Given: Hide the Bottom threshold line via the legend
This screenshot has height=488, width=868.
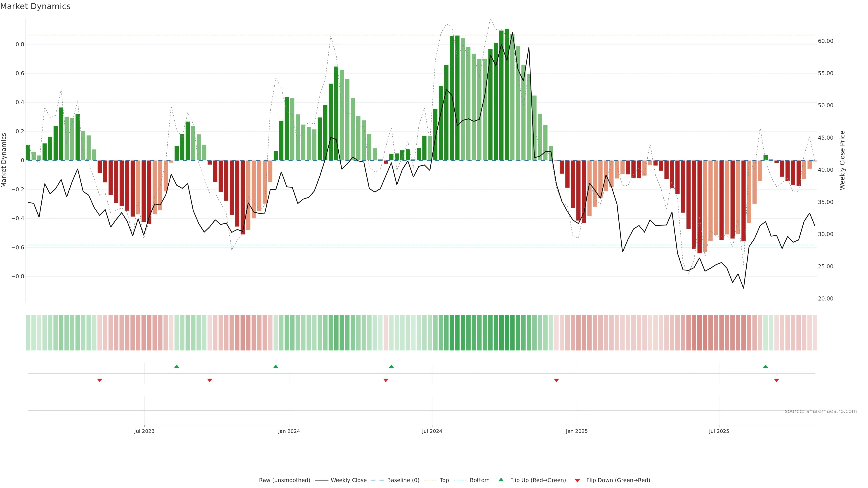Looking at the screenshot, I should point(479,480).
